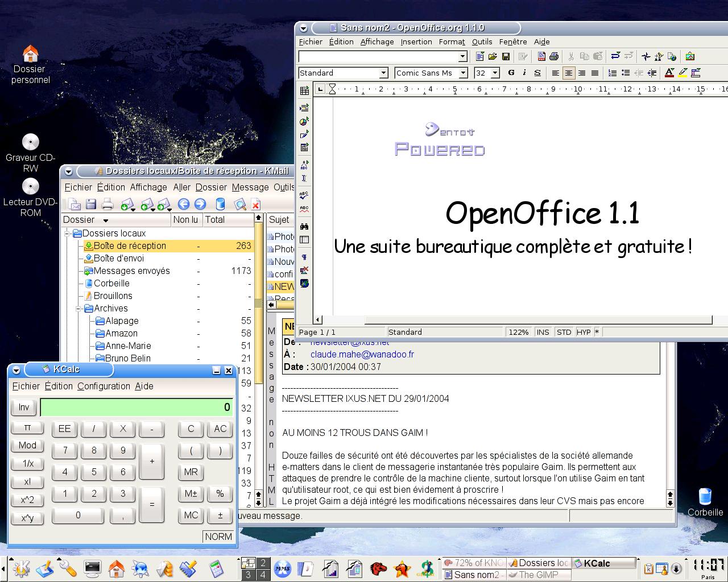Collapse the Archives folder tree node
Viewport: 728px width, 582px height.
[79, 308]
